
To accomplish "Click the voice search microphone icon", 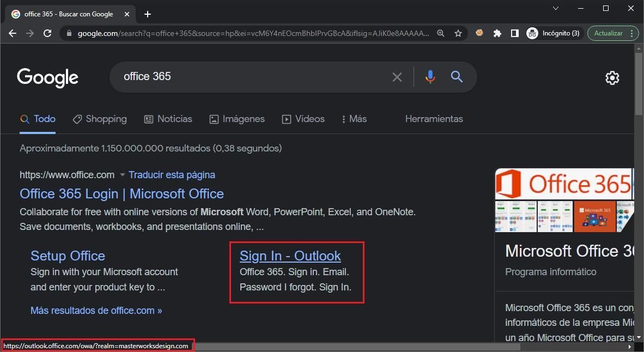I will 430,77.
